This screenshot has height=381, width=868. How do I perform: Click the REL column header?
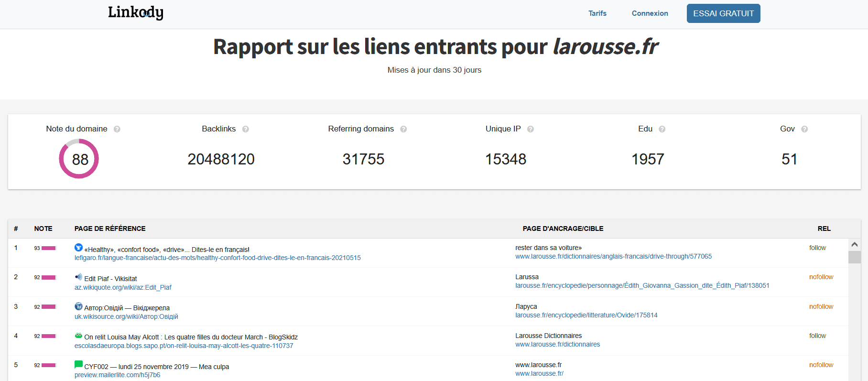coord(824,229)
